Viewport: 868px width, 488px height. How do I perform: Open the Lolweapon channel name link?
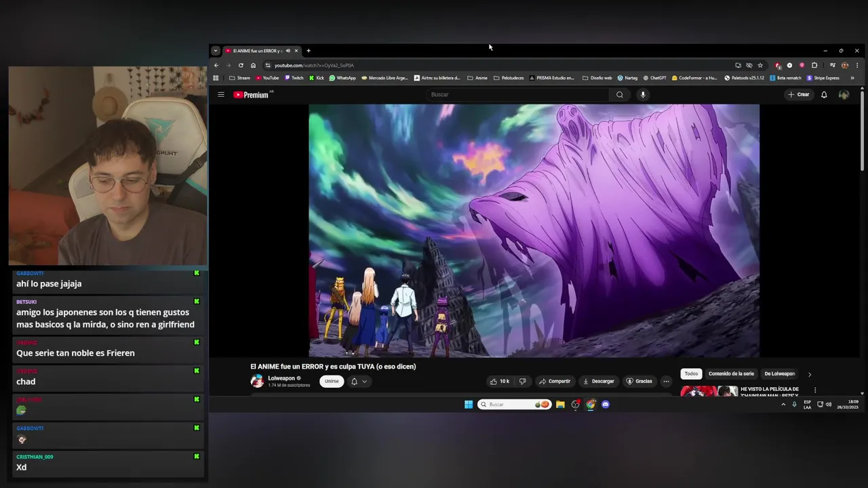[281, 378]
